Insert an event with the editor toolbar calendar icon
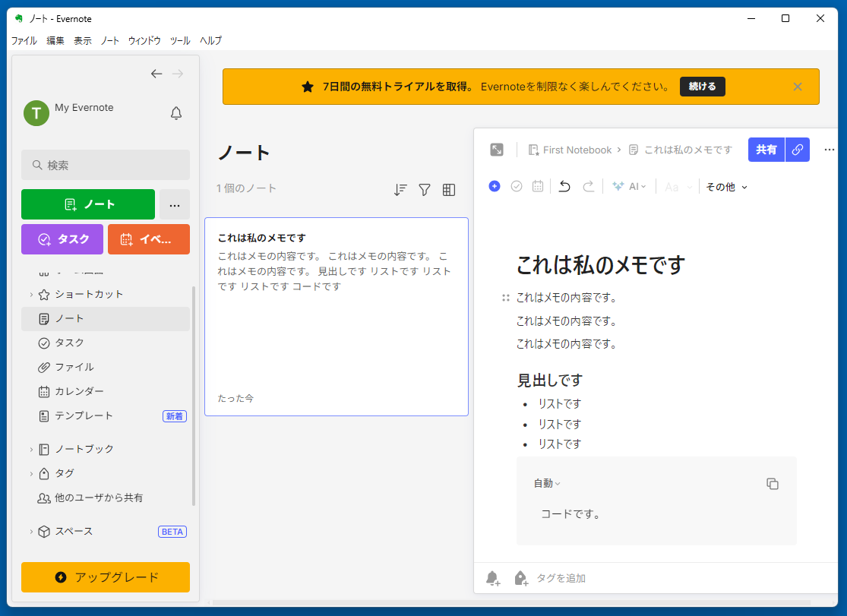 538,186
